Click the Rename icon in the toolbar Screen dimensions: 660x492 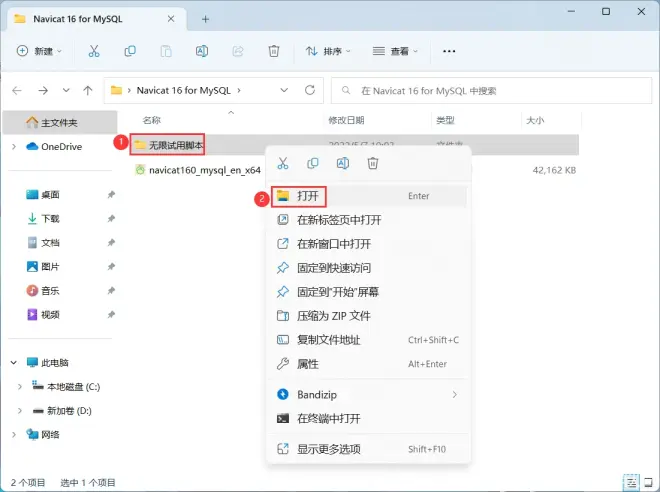pyautogui.click(x=202, y=51)
